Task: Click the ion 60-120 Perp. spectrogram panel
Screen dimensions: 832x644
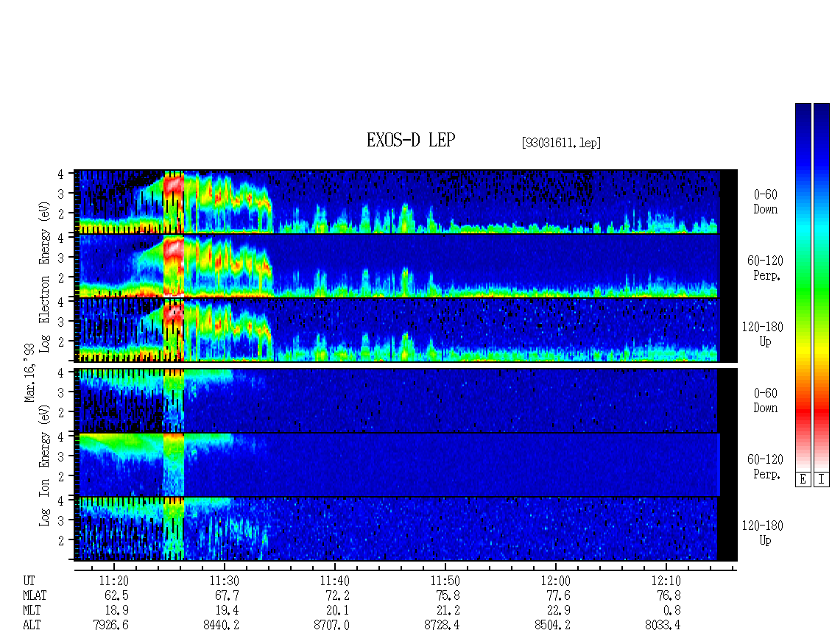Action: point(406,465)
